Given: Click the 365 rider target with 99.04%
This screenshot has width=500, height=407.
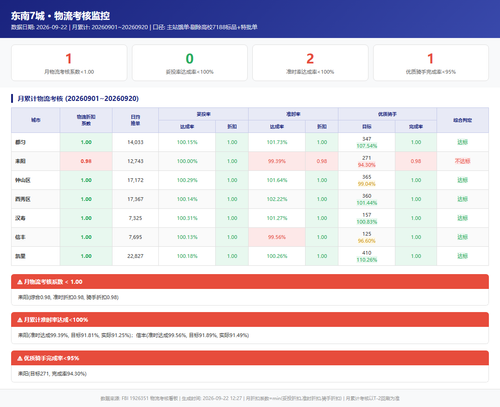Looking at the screenshot, I should point(367,180).
